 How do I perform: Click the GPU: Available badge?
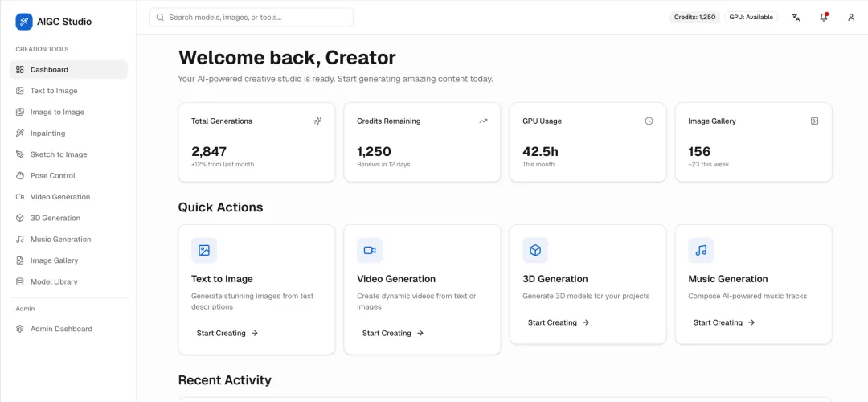(751, 17)
